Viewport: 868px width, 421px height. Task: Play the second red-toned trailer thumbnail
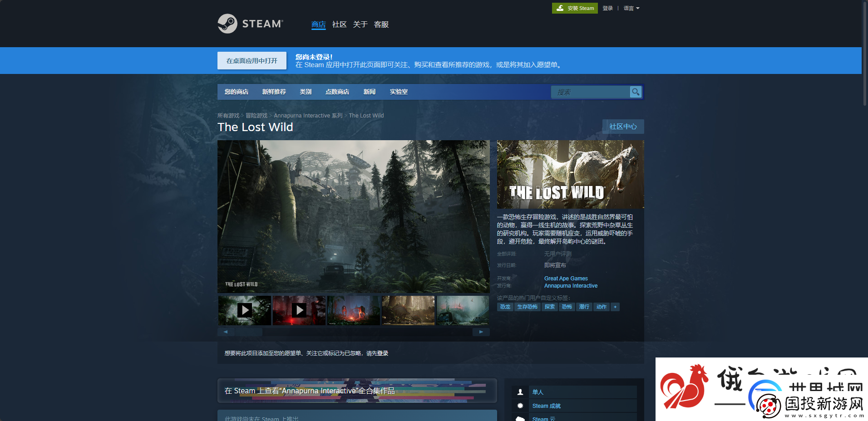coord(299,310)
